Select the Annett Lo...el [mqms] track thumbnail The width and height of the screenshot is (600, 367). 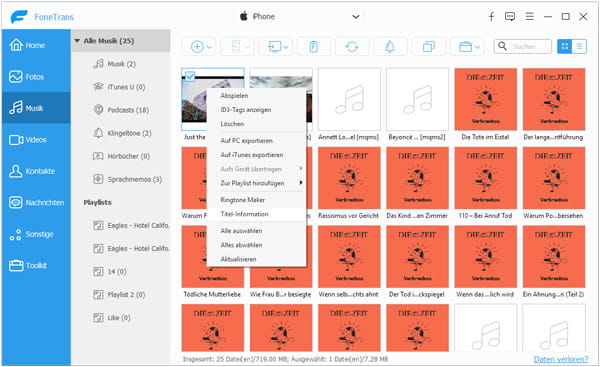pos(349,99)
